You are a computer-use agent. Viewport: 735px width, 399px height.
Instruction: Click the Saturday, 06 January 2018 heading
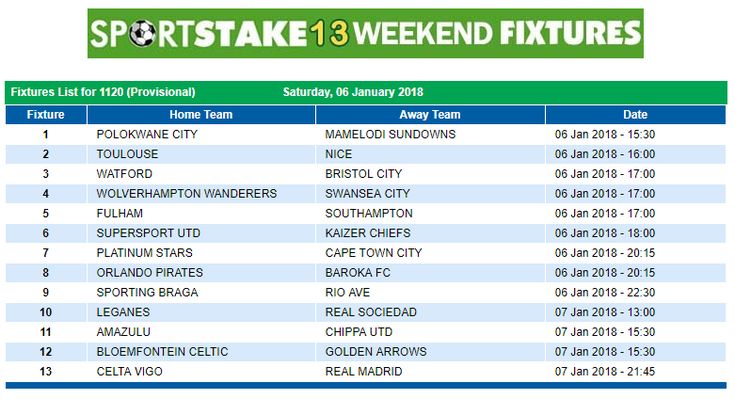pos(353,92)
